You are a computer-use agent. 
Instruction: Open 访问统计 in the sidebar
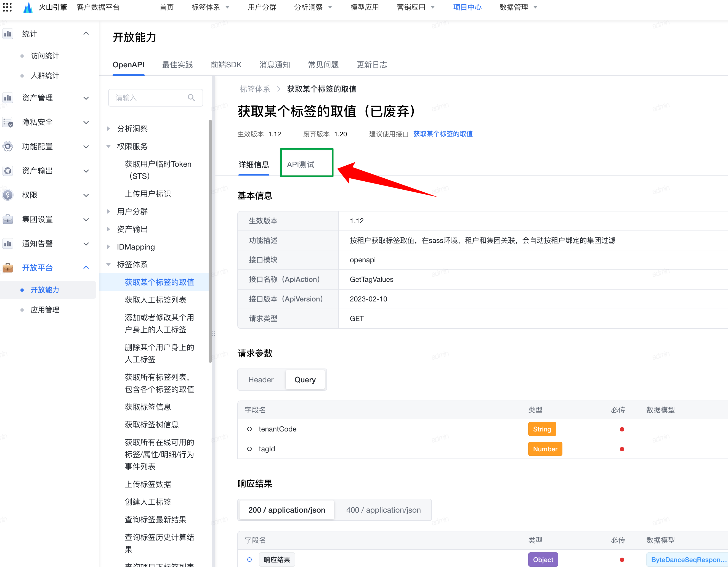pyautogui.click(x=45, y=56)
